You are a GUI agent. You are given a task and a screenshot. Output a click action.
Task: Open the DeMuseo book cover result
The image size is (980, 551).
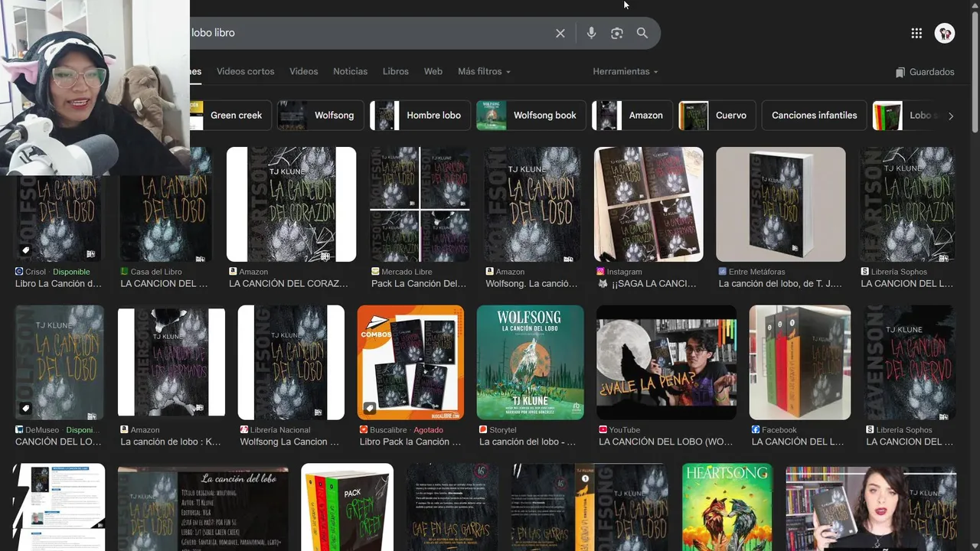(60, 363)
